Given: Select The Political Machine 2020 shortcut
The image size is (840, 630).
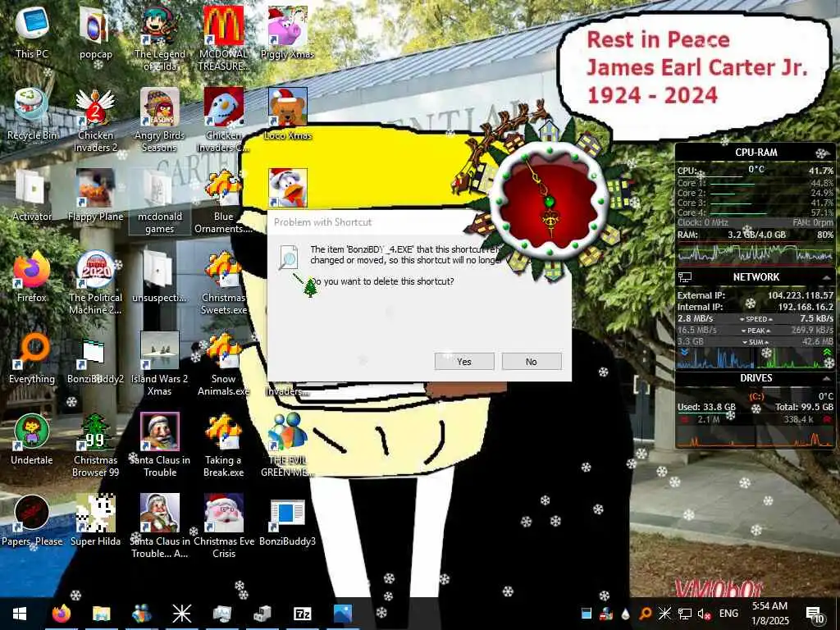Looking at the screenshot, I should [x=95, y=282].
